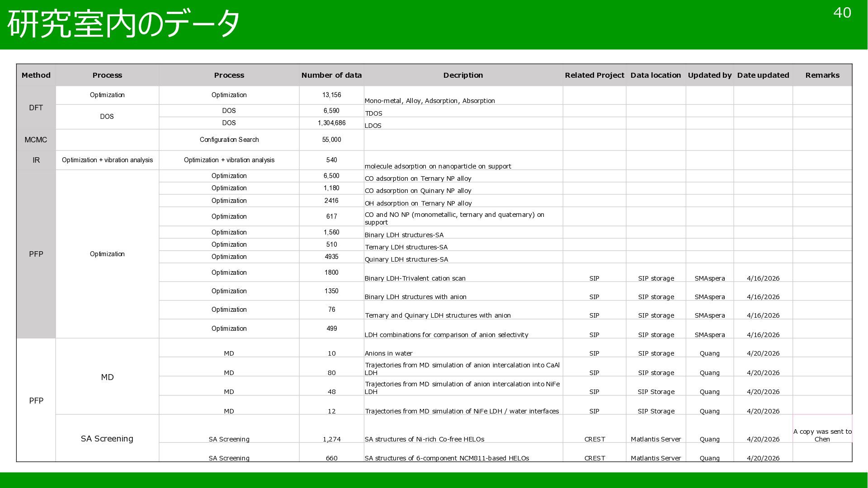The width and height of the screenshot is (868, 488).
Task: Select the 1,304,686 LDOS data count cell
Action: click(331, 123)
